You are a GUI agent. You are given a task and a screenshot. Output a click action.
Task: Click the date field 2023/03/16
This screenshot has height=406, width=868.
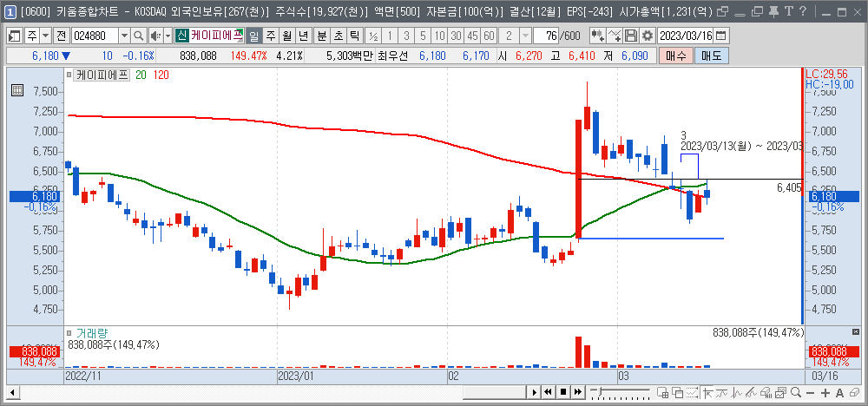click(x=686, y=36)
